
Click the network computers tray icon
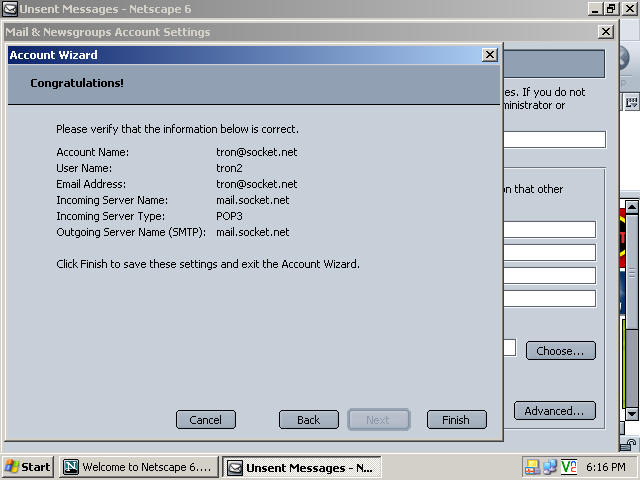click(x=550, y=467)
